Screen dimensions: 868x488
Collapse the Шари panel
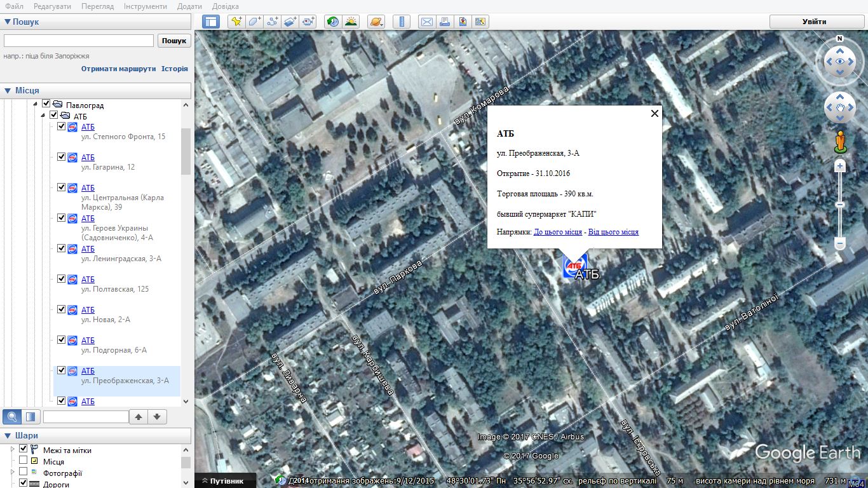8,436
